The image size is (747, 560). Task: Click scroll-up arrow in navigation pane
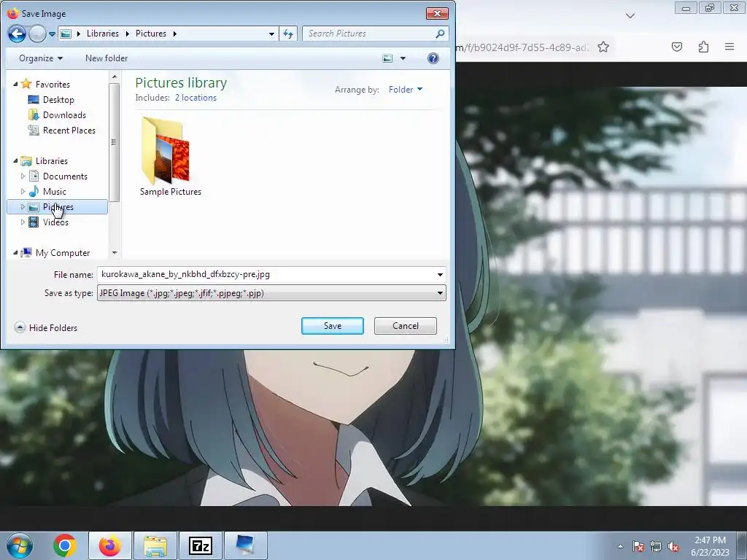click(115, 76)
